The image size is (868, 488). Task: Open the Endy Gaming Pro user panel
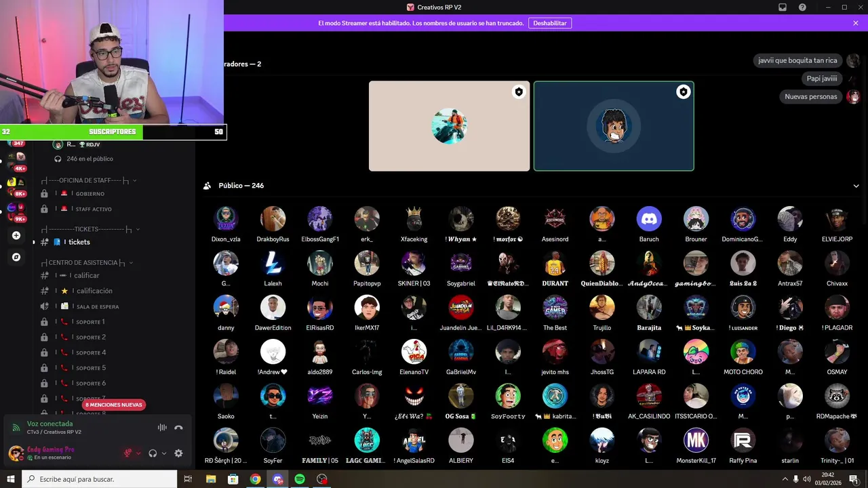[50, 453]
